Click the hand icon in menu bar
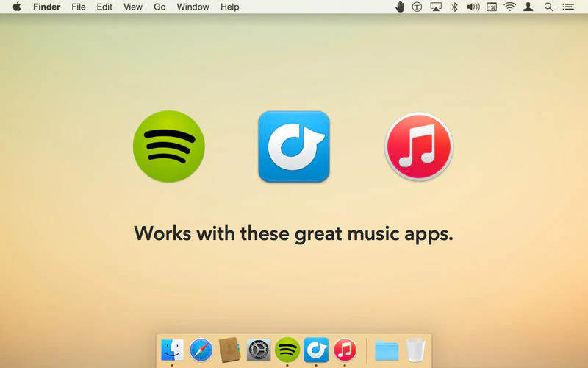Screen dimensions: 588x368 pos(400,7)
